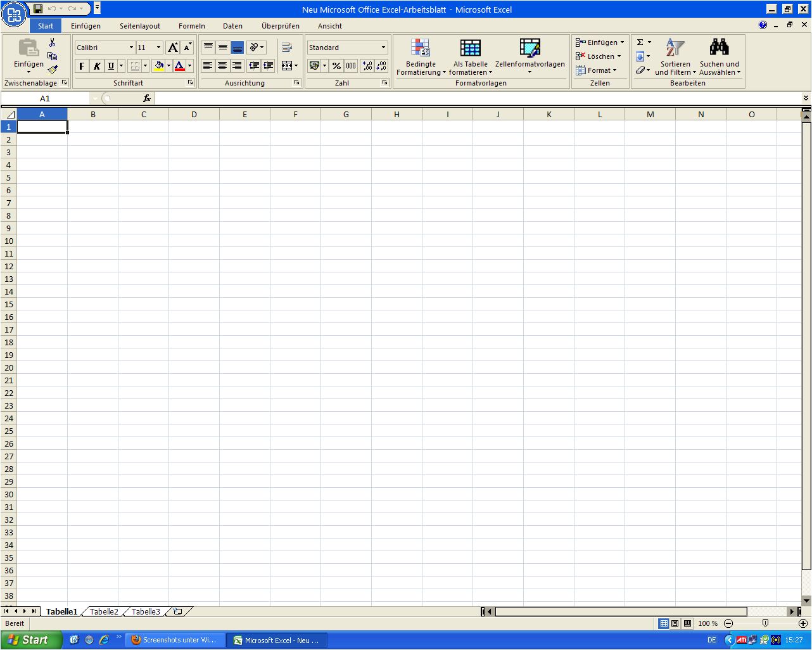Toggle underline (U) formatting
This screenshot has height=650, width=812.
coord(111,66)
